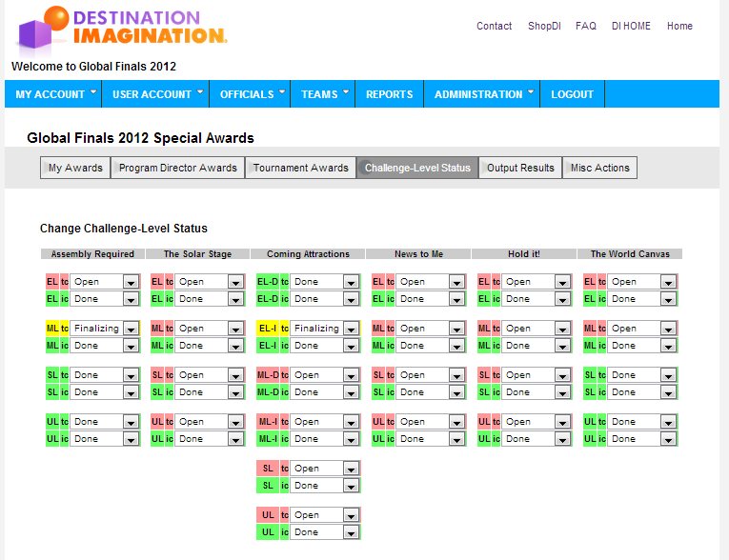
Task: Click the Global Finals 2012 Special Awards heading
Action: coord(140,138)
